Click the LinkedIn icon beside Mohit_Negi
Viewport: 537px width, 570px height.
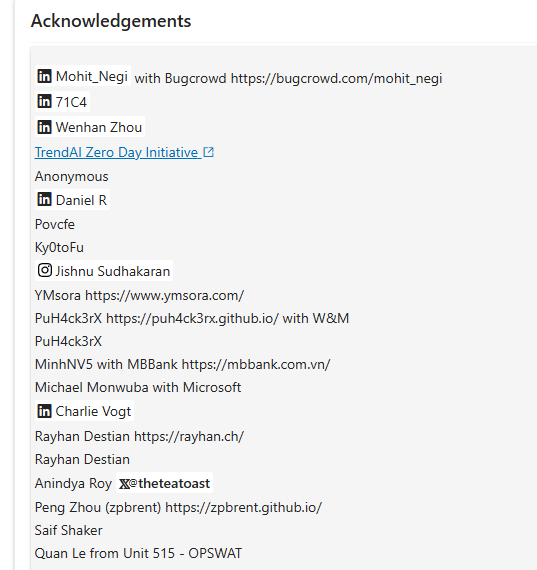44,76
